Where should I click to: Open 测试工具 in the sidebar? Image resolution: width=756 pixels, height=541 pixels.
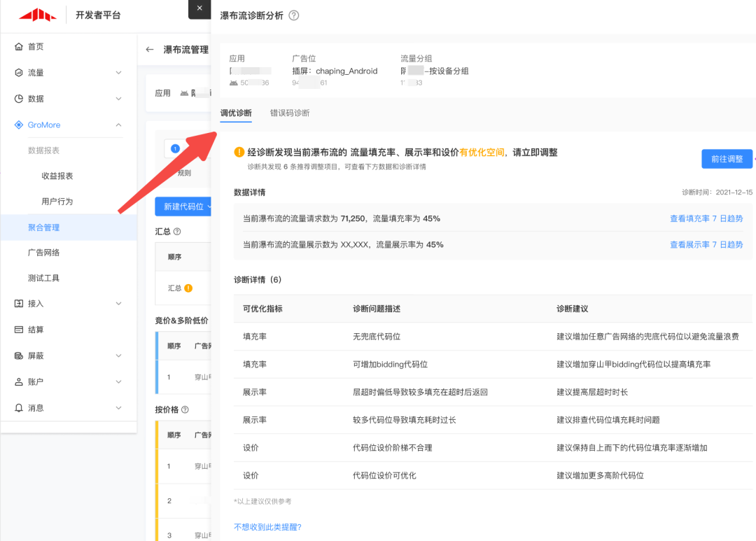(44, 279)
